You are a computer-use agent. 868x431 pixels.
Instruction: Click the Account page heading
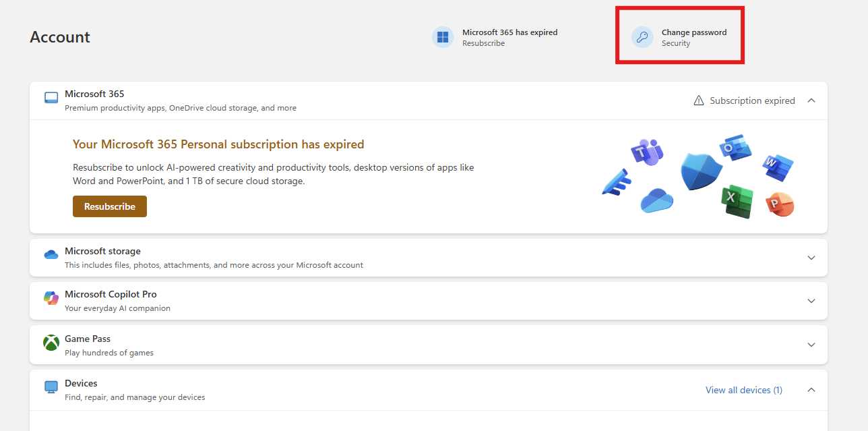click(x=60, y=37)
